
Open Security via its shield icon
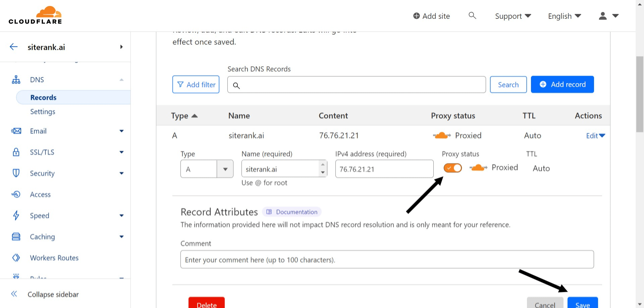16,173
